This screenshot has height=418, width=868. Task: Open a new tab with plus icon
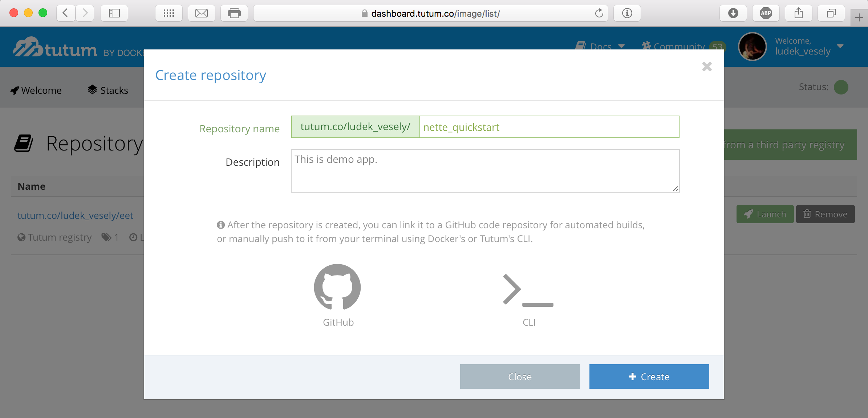coord(859,17)
